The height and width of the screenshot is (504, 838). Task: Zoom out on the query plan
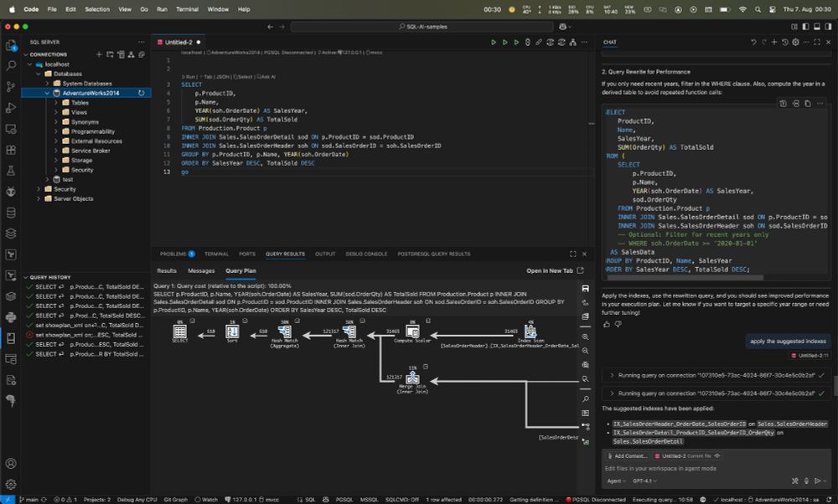click(585, 351)
